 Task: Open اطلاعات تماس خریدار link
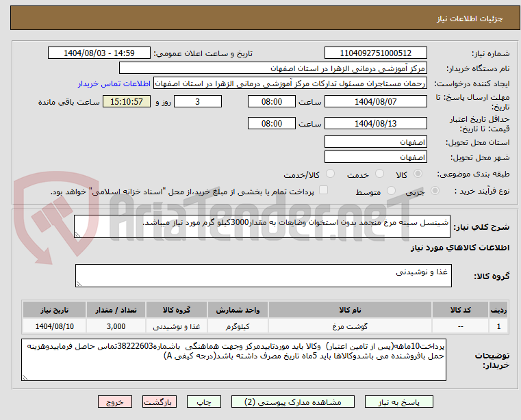click(x=114, y=83)
